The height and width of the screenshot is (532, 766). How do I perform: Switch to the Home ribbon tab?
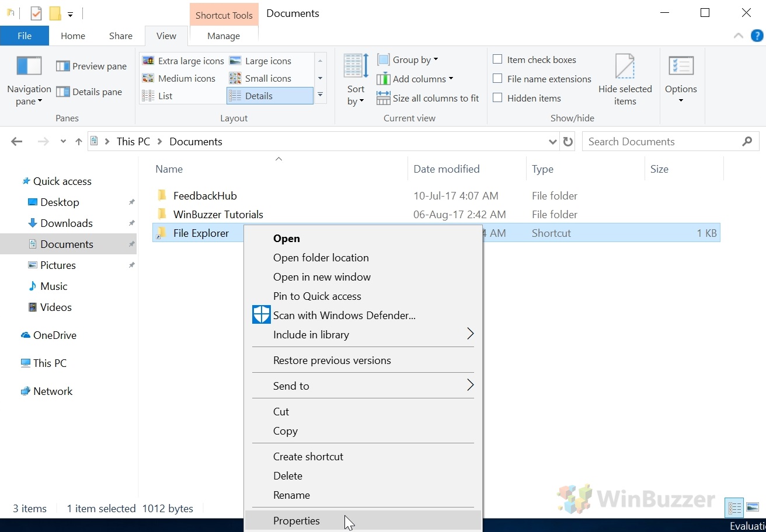(73, 36)
